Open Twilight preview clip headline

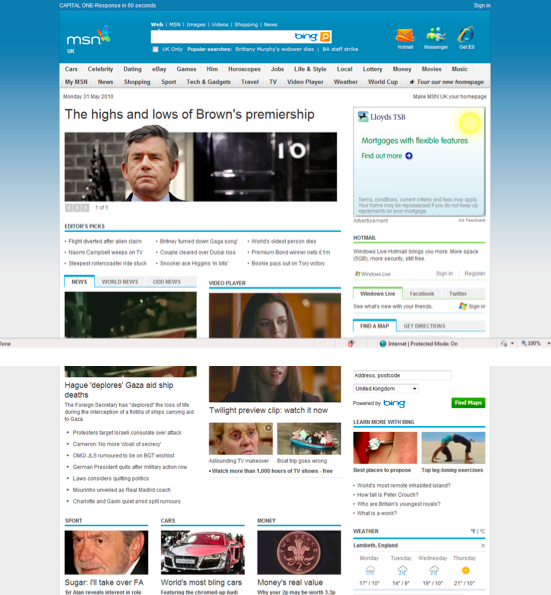coord(268,410)
